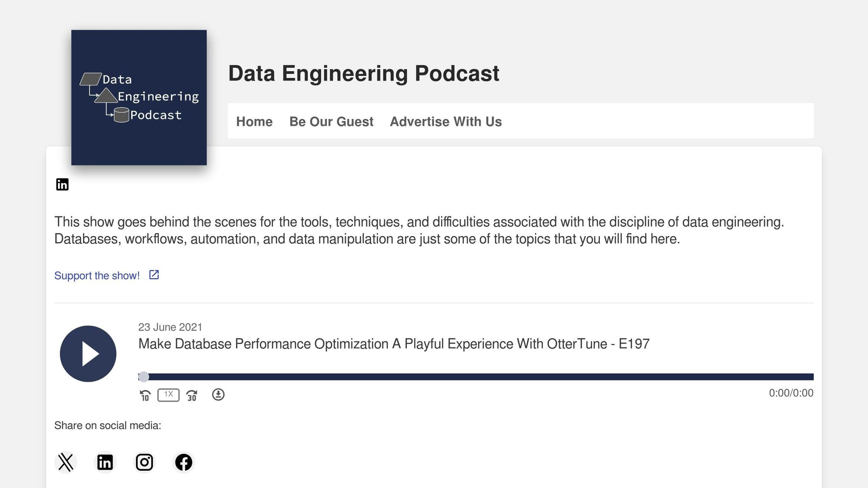This screenshot has height=488, width=868.
Task: Share episode on Facebook
Action: [184, 462]
